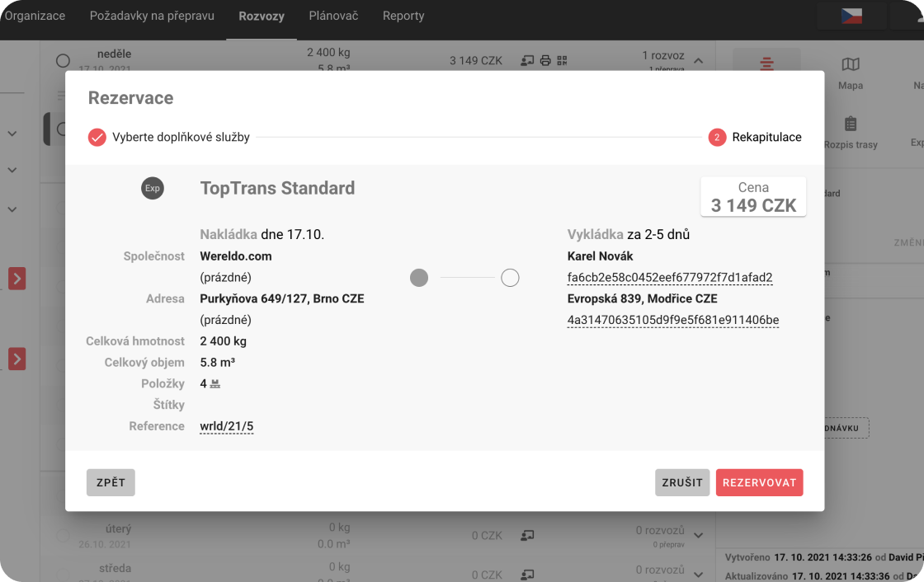The height and width of the screenshot is (582, 924).
Task: Click the Cena 3 149 CZK box
Action: tap(753, 197)
